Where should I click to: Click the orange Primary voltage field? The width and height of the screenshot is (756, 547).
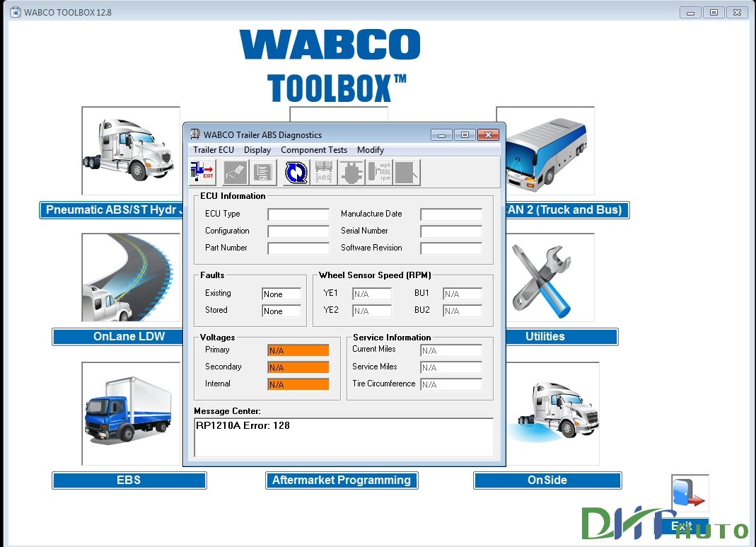tap(297, 350)
